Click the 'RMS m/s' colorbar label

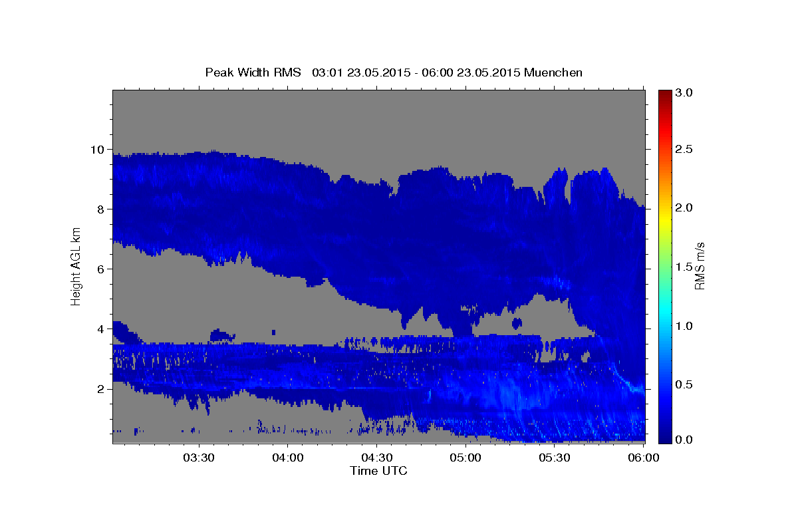pos(700,266)
